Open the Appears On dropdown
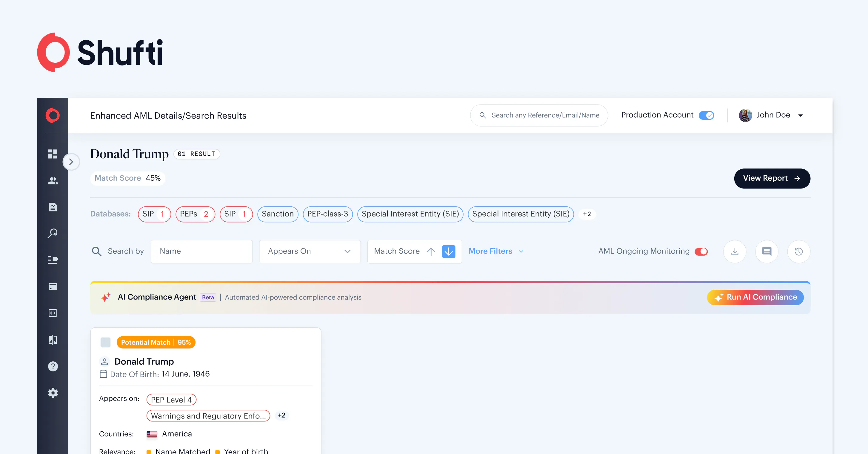 pyautogui.click(x=310, y=251)
